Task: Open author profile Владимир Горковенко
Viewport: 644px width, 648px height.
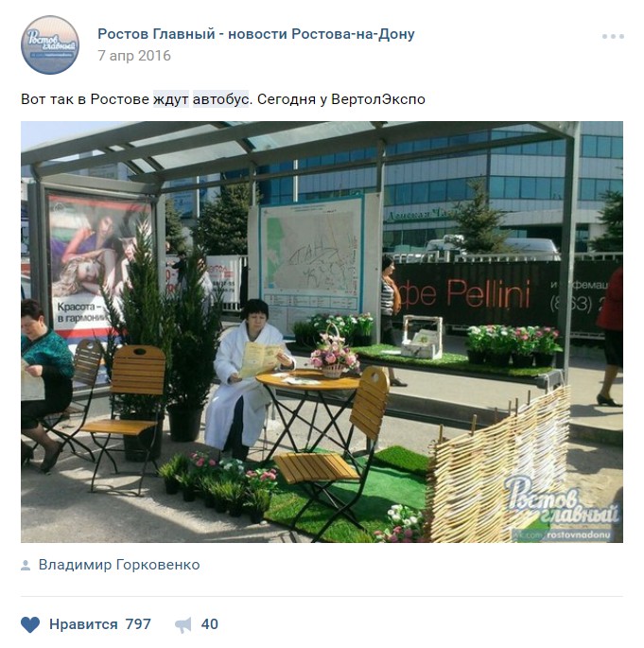Action: pyautogui.click(x=119, y=565)
